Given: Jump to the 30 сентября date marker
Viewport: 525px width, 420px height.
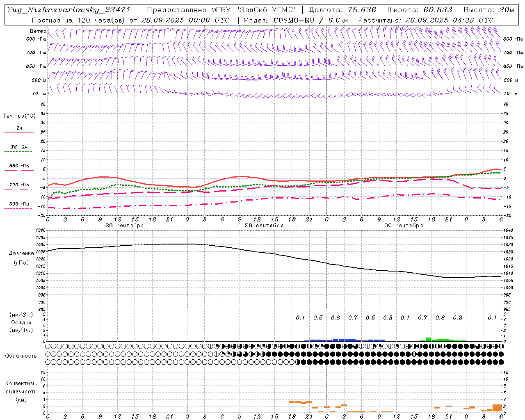Looking at the screenshot, I should [x=403, y=226].
